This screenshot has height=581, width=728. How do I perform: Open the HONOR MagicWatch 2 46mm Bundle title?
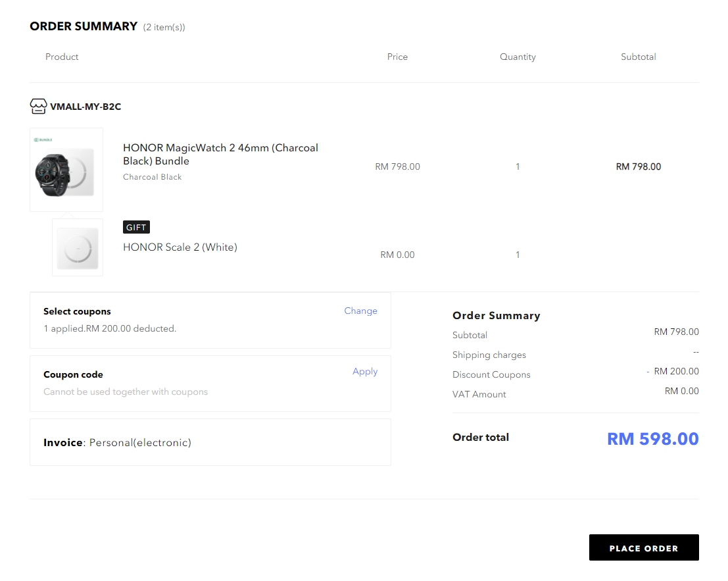[220, 154]
